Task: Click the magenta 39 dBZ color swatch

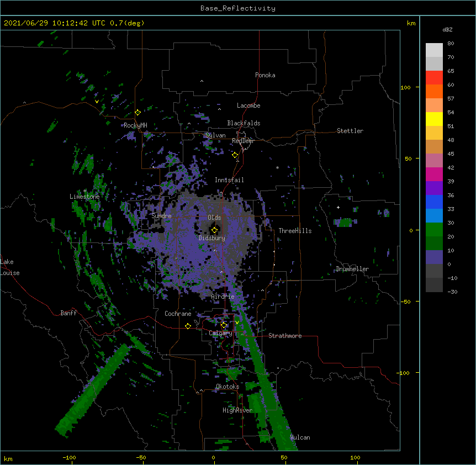Action: click(x=434, y=174)
